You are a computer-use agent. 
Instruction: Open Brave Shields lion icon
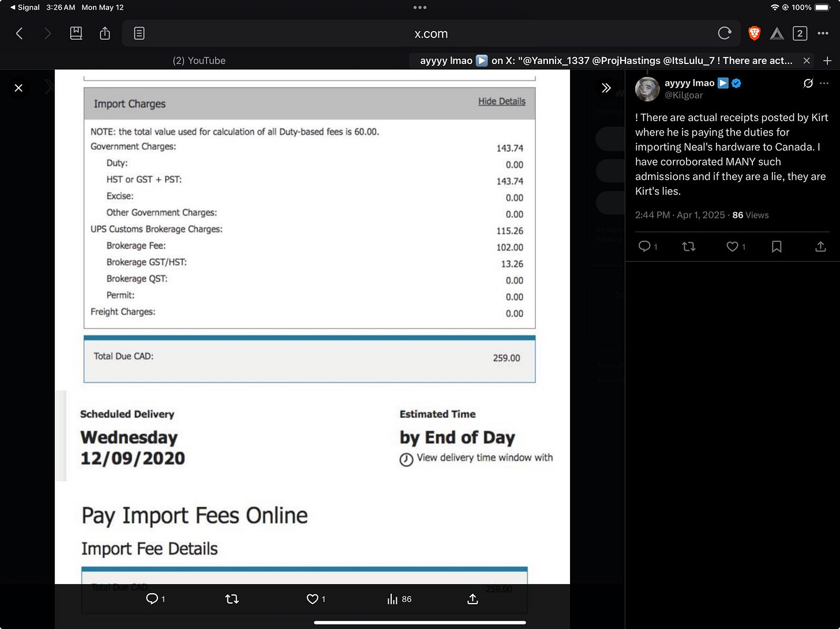click(x=754, y=33)
